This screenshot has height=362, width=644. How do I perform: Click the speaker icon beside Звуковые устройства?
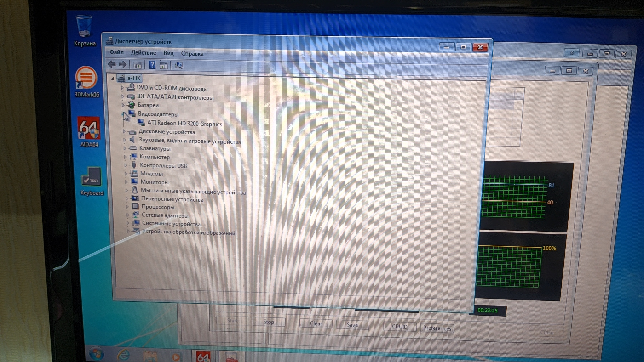pyautogui.click(x=132, y=139)
